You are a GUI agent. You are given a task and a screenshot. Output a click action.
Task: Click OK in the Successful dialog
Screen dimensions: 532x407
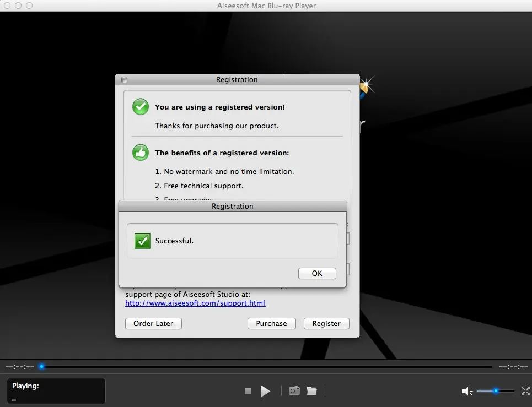coord(317,273)
